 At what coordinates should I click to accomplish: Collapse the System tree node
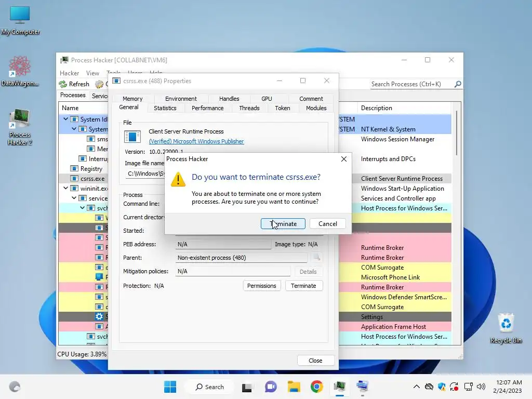(74, 129)
